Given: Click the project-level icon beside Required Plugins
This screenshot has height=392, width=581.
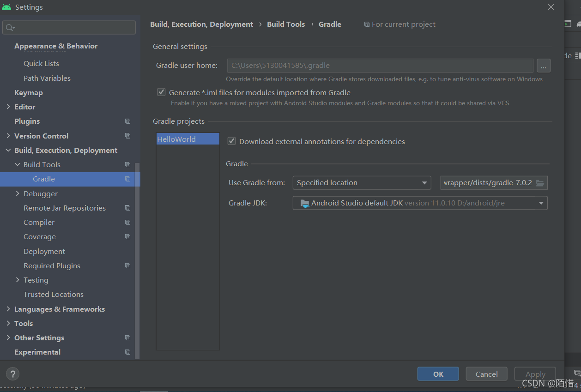Looking at the screenshot, I should pos(128,265).
